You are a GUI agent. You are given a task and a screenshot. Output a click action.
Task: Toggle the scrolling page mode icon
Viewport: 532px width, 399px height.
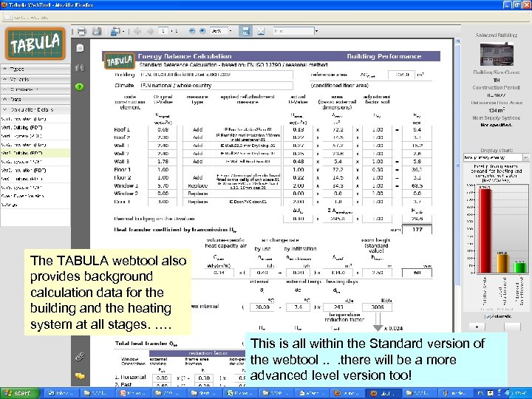click(x=245, y=31)
